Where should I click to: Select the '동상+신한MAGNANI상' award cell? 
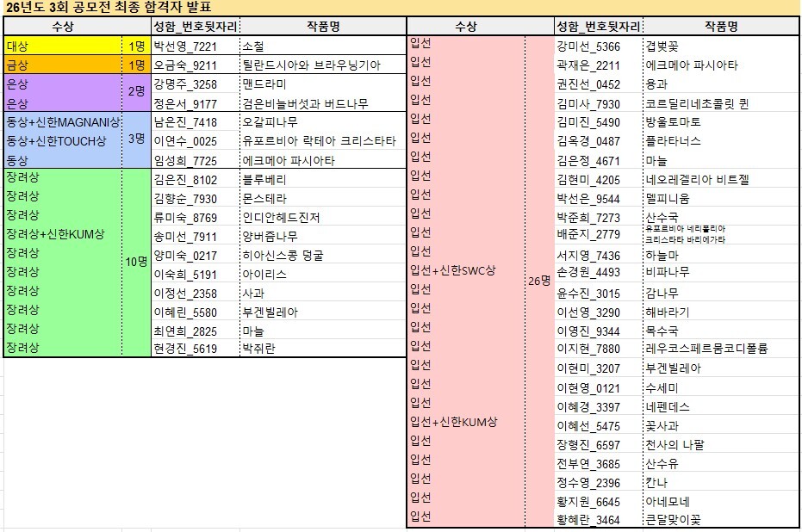coord(62,122)
